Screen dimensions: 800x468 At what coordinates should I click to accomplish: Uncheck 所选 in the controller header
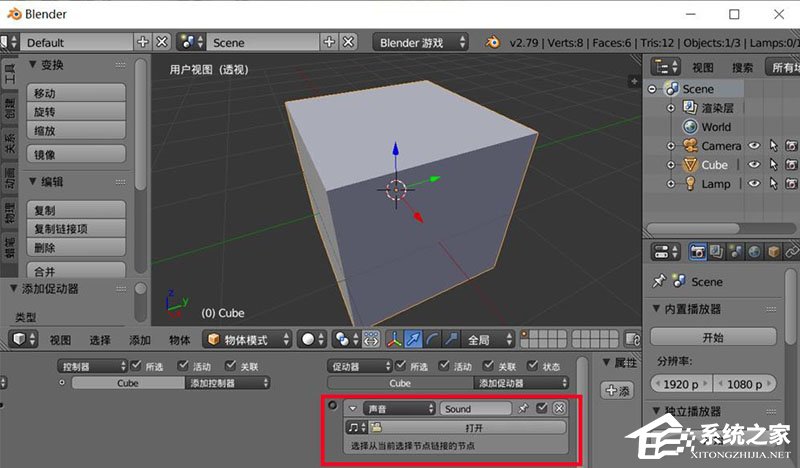click(136, 367)
